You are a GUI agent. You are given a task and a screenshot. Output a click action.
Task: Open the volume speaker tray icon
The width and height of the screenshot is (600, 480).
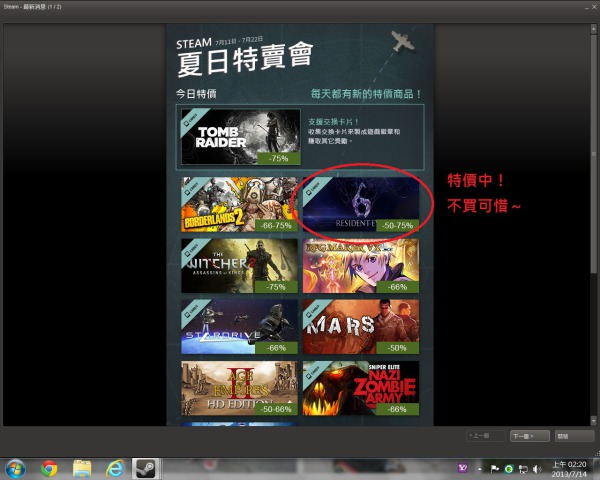point(537,469)
